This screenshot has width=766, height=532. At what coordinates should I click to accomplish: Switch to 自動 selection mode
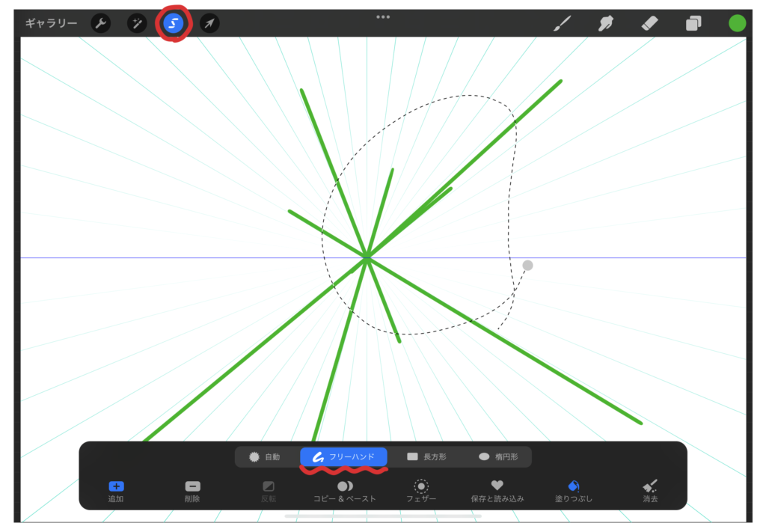point(265,456)
